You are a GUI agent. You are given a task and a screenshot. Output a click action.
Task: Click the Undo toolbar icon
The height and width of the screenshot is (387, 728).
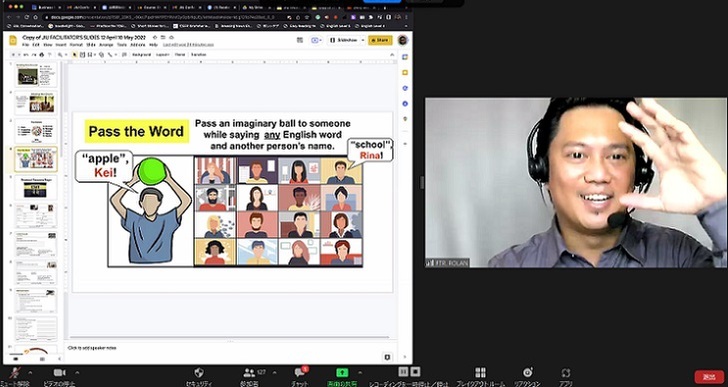tap(25, 55)
